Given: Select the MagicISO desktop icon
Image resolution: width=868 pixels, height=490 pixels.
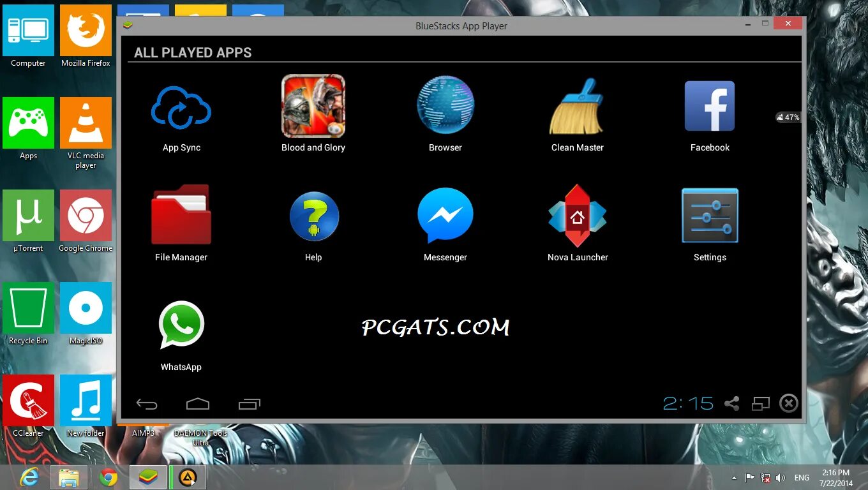Looking at the screenshot, I should [86, 313].
